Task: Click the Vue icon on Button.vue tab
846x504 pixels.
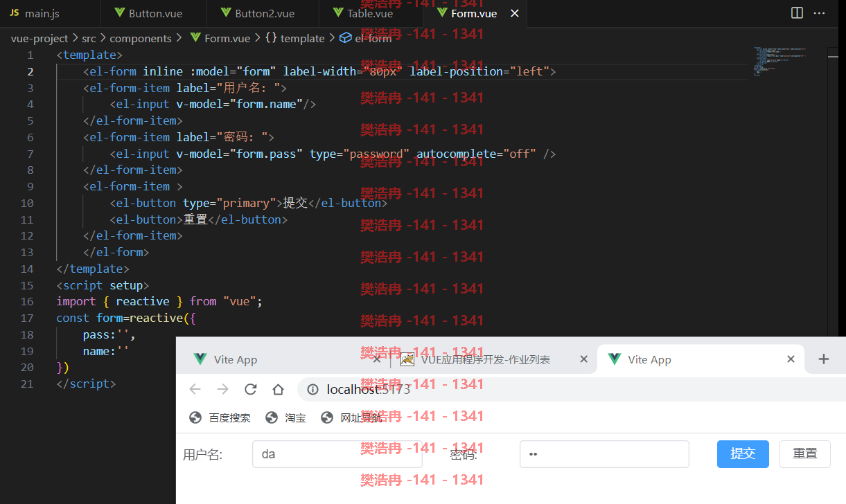Action: [x=120, y=12]
